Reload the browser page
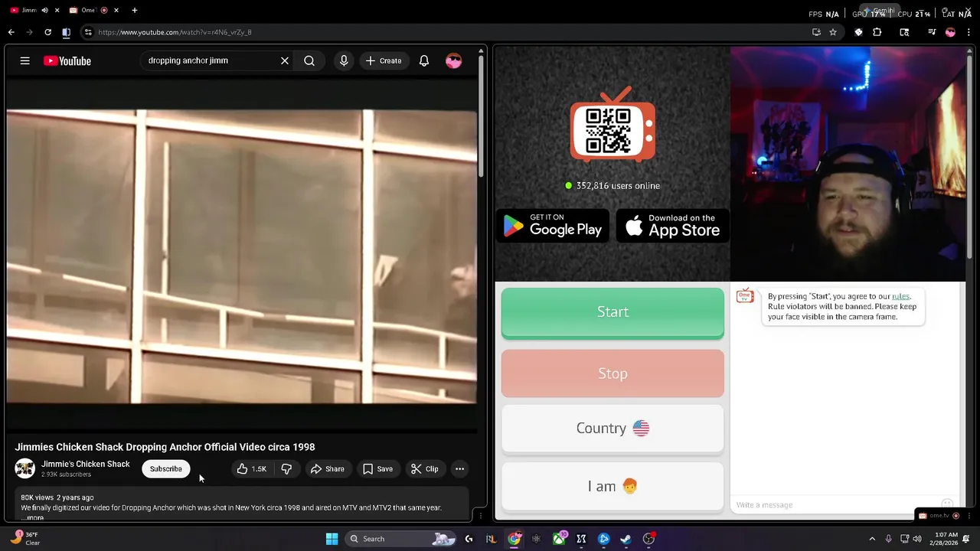The image size is (980, 551). tap(47, 32)
